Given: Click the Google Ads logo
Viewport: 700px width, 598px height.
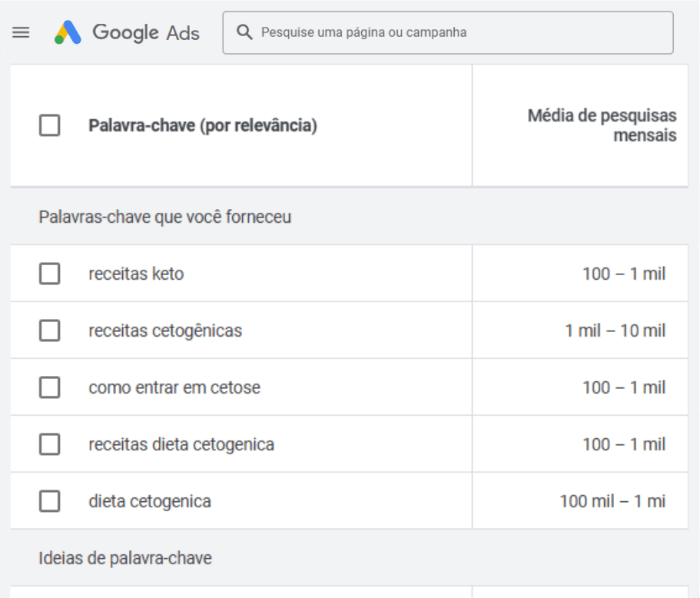Looking at the screenshot, I should point(68,32).
